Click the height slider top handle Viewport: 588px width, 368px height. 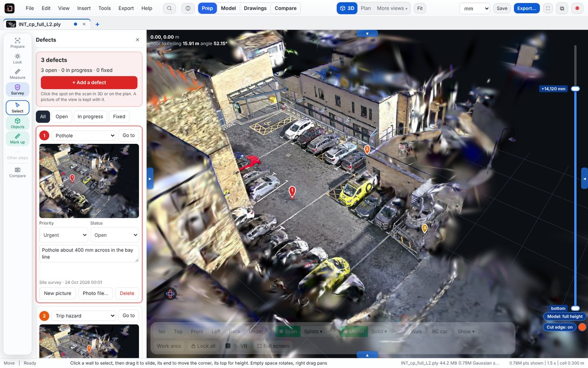coord(576,88)
